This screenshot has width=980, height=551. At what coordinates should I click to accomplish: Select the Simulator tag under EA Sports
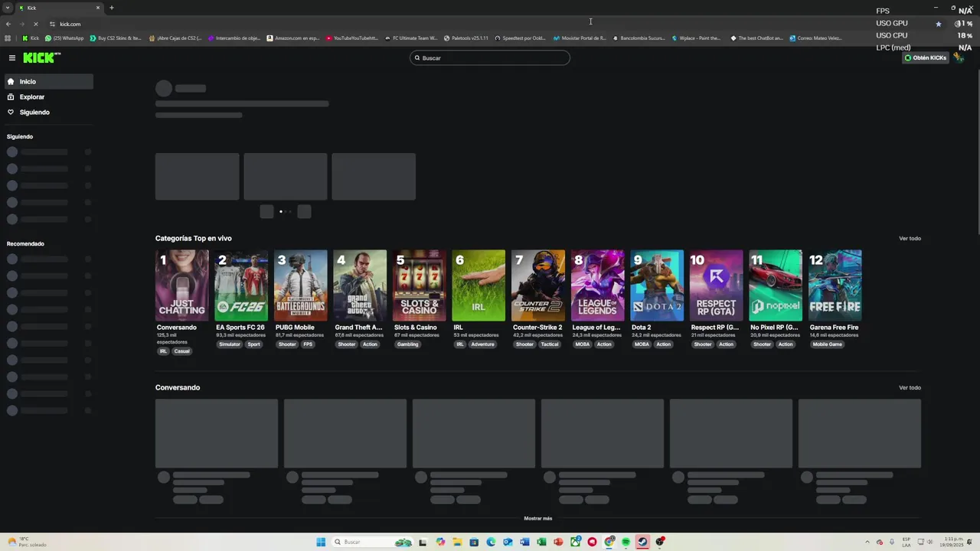(x=230, y=344)
